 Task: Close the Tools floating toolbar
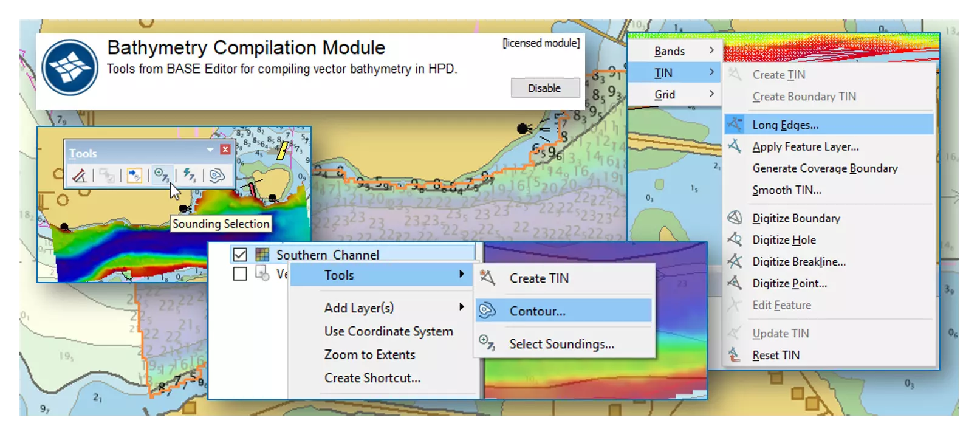pyautogui.click(x=225, y=150)
